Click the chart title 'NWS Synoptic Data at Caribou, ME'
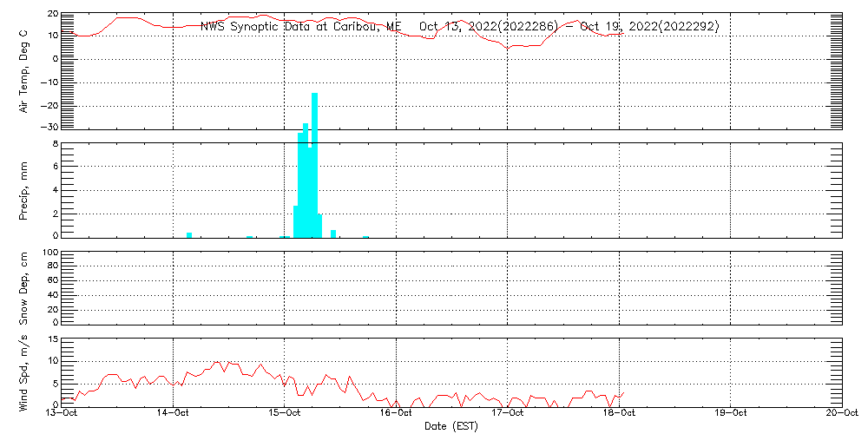The height and width of the screenshot is (434, 868). tap(300, 26)
